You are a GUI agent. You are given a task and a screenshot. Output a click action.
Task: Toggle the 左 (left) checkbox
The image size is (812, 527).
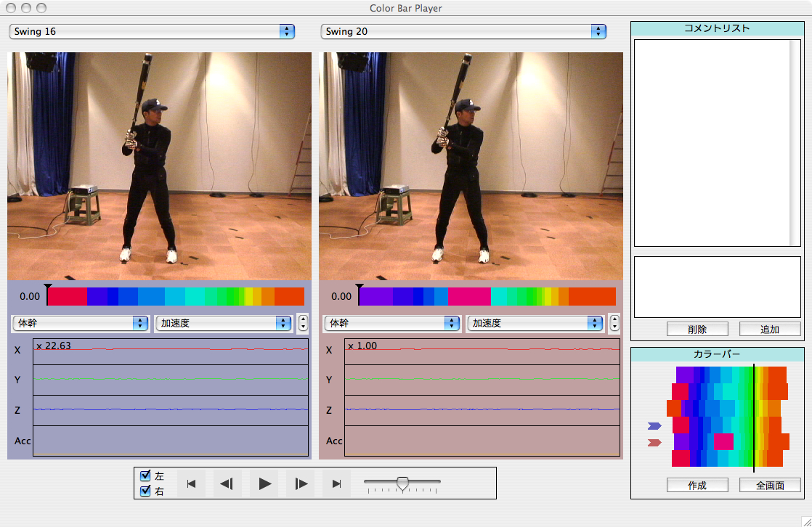coord(145,476)
